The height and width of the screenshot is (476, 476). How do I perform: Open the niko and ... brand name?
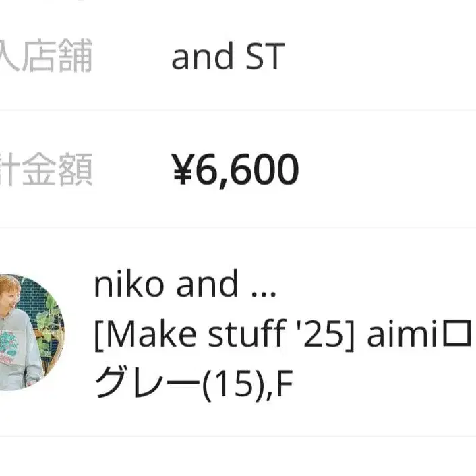pyautogui.click(x=185, y=286)
